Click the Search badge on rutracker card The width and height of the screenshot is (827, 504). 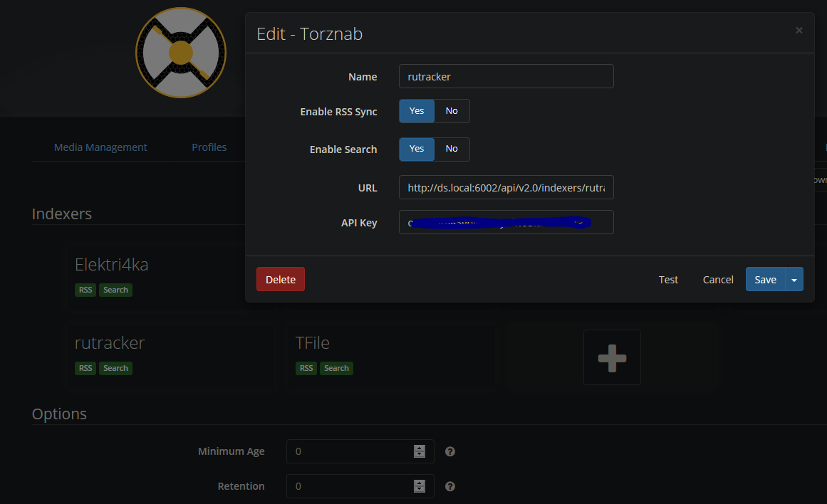115,368
